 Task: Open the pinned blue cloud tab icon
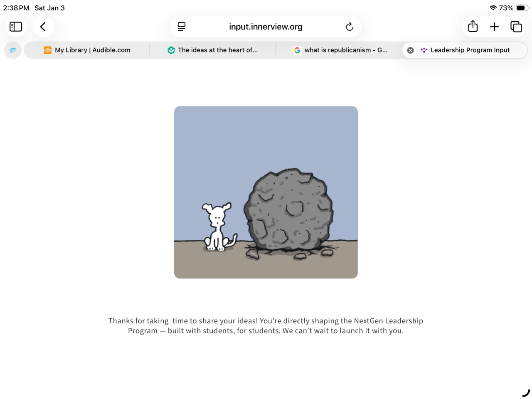click(x=13, y=50)
